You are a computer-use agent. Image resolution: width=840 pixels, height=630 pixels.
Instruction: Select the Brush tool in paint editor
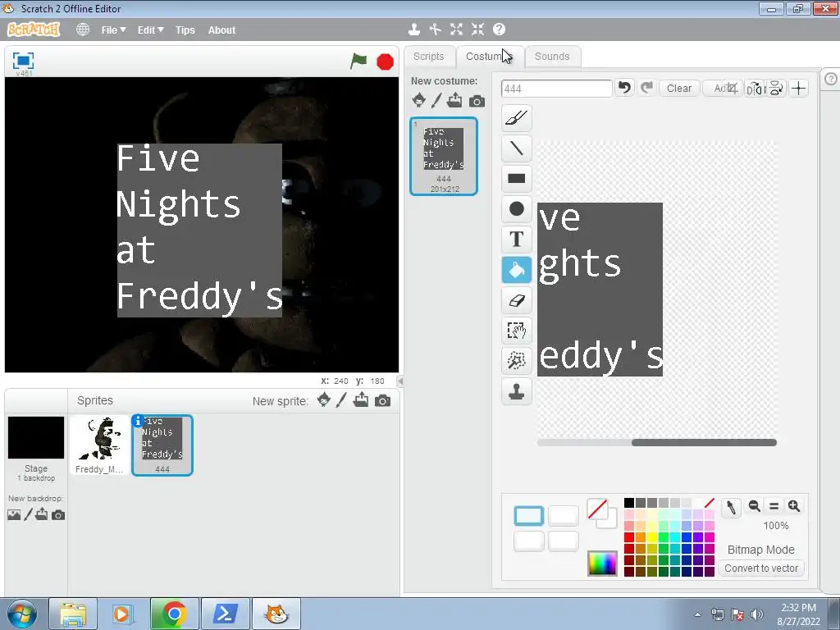(517, 118)
